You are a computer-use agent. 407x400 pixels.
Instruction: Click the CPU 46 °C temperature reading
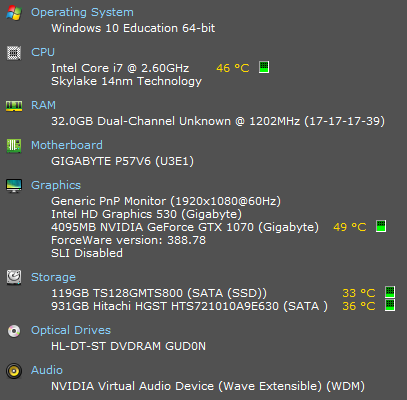pos(233,68)
